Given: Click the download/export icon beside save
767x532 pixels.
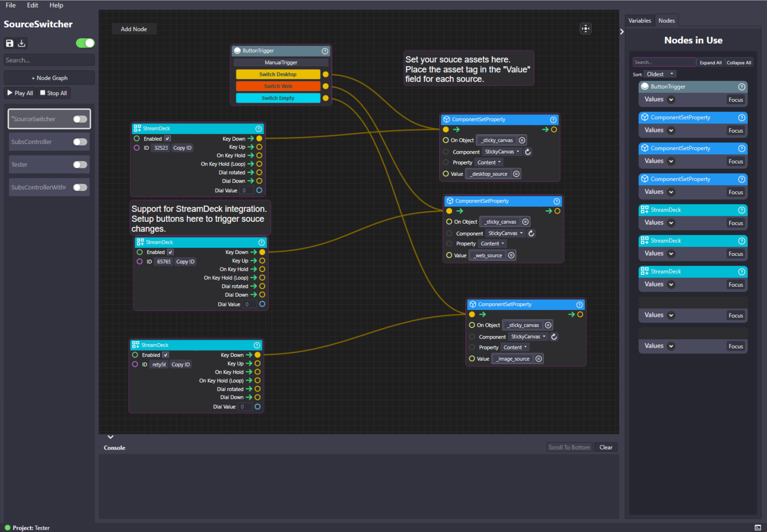Looking at the screenshot, I should tap(22, 43).
